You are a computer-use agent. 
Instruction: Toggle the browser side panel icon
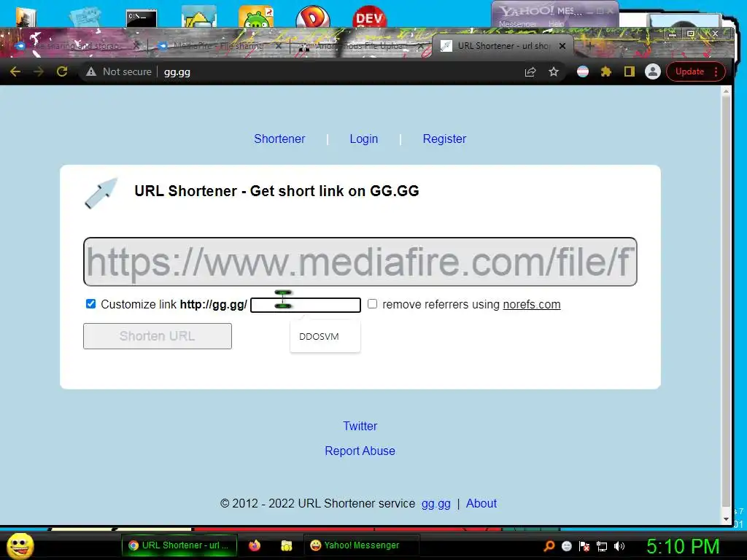click(x=630, y=72)
